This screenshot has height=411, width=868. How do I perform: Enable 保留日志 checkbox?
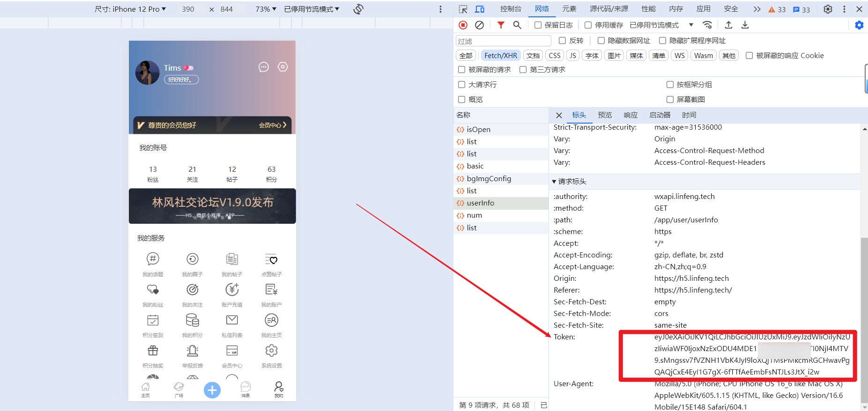[x=538, y=25]
